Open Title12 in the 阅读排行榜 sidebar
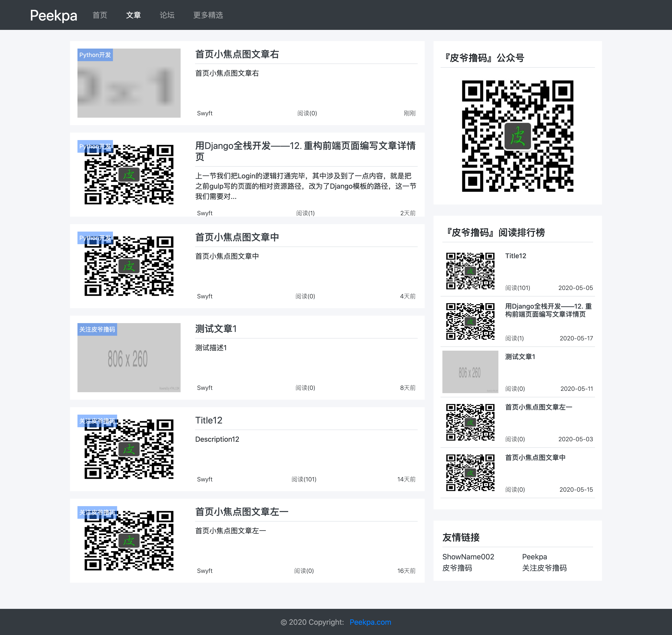Image resolution: width=672 pixels, height=635 pixels. 516,256
